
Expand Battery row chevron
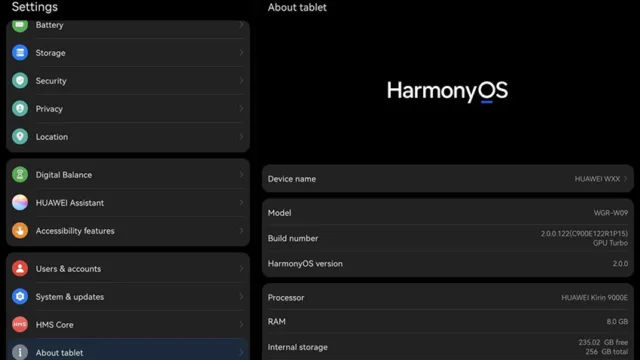[241, 25]
